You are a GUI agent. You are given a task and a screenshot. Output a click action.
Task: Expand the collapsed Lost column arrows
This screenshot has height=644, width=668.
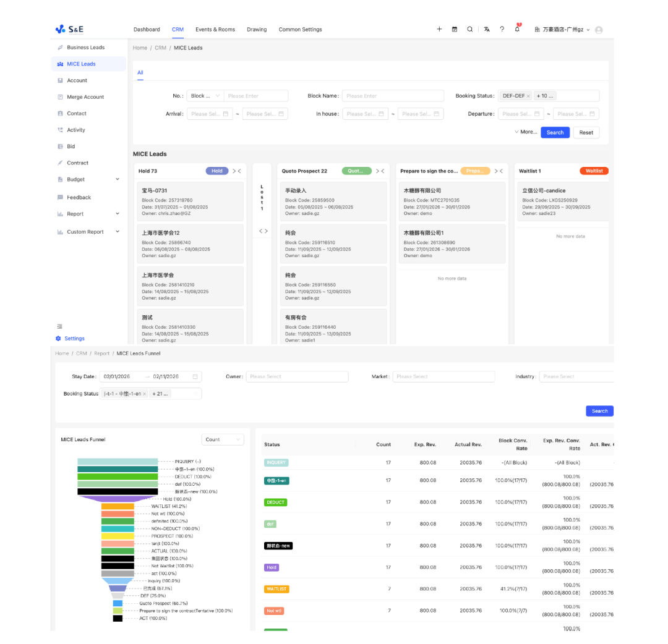tap(263, 231)
